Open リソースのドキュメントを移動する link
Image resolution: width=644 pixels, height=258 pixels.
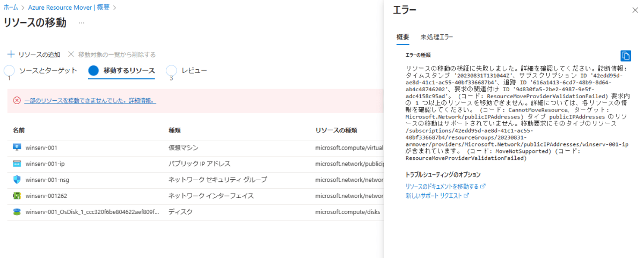[442, 187]
